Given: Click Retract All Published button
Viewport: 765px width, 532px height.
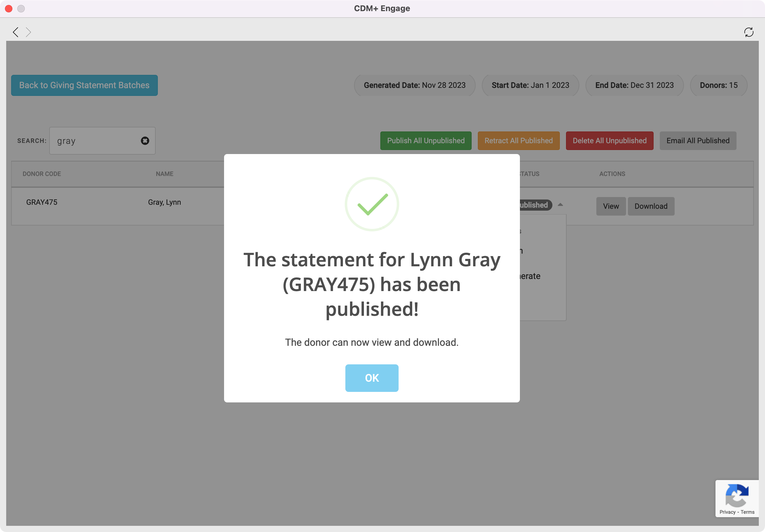Looking at the screenshot, I should [518, 141].
